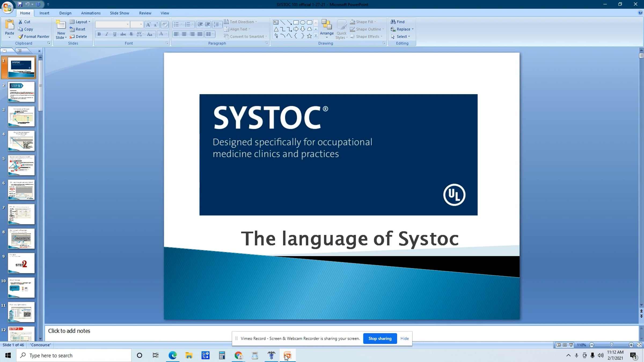Click the zoom slider handle

612,345
